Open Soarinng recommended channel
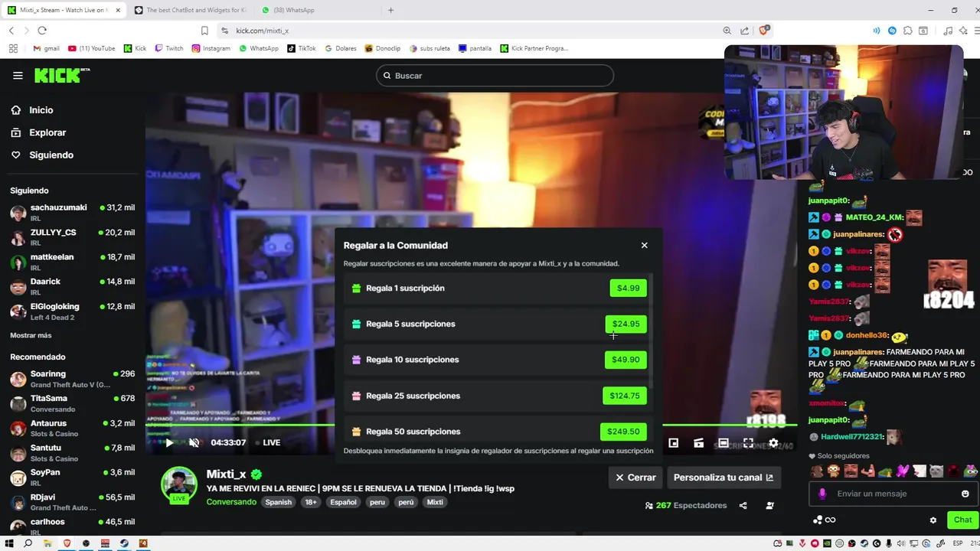The height and width of the screenshot is (551, 980). pos(73,379)
